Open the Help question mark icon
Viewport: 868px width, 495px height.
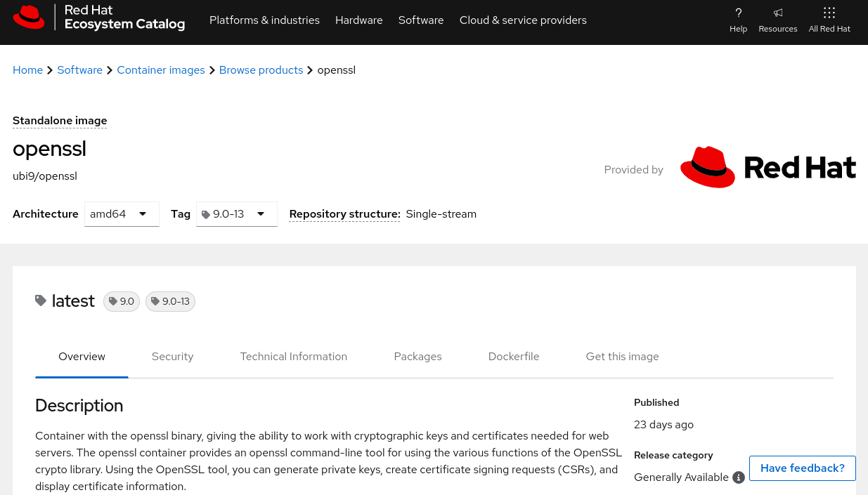pyautogui.click(x=738, y=13)
